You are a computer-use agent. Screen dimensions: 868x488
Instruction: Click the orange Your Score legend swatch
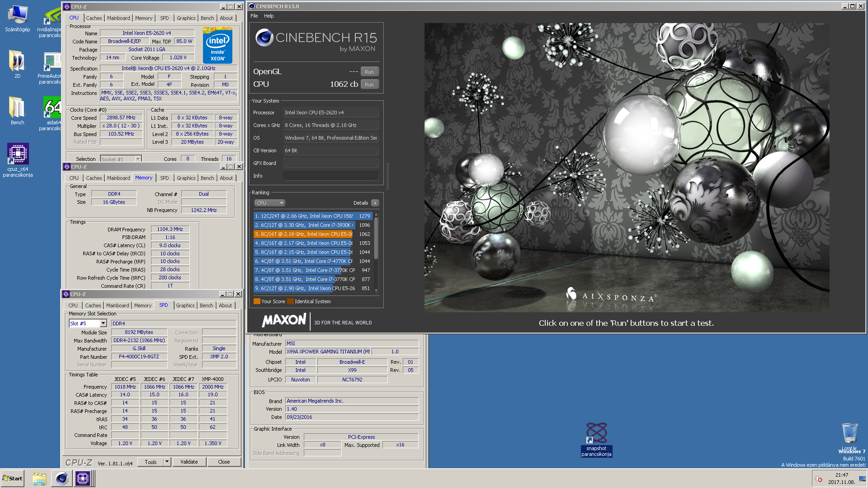[x=257, y=301]
